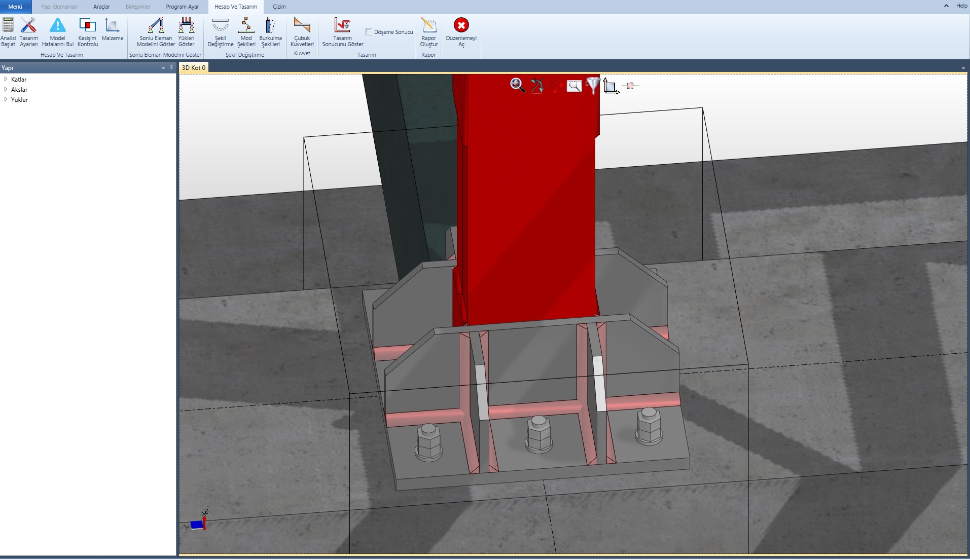Image resolution: width=970 pixels, height=560 pixels.
Task: Expand the Katlar tree node
Action: (x=6, y=79)
